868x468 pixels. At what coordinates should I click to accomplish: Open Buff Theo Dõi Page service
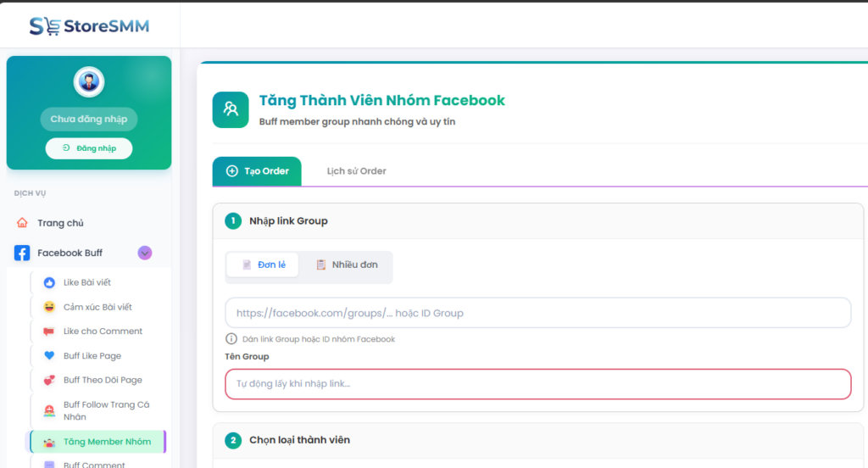(103, 381)
